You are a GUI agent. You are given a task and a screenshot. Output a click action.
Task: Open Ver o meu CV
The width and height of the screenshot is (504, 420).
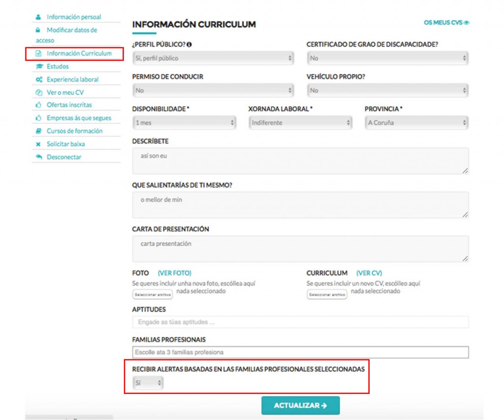pyautogui.click(x=65, y=93)
